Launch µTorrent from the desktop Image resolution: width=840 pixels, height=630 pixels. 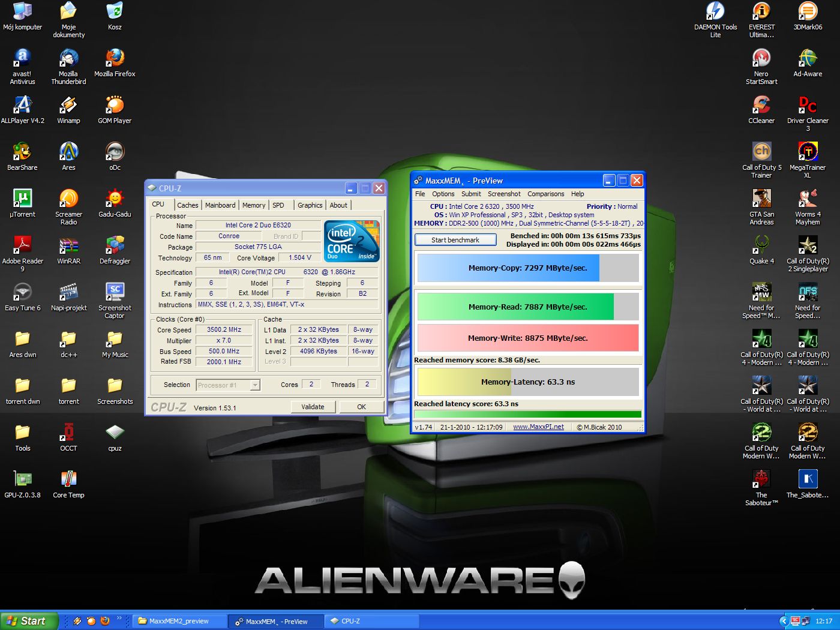[22, 203]
